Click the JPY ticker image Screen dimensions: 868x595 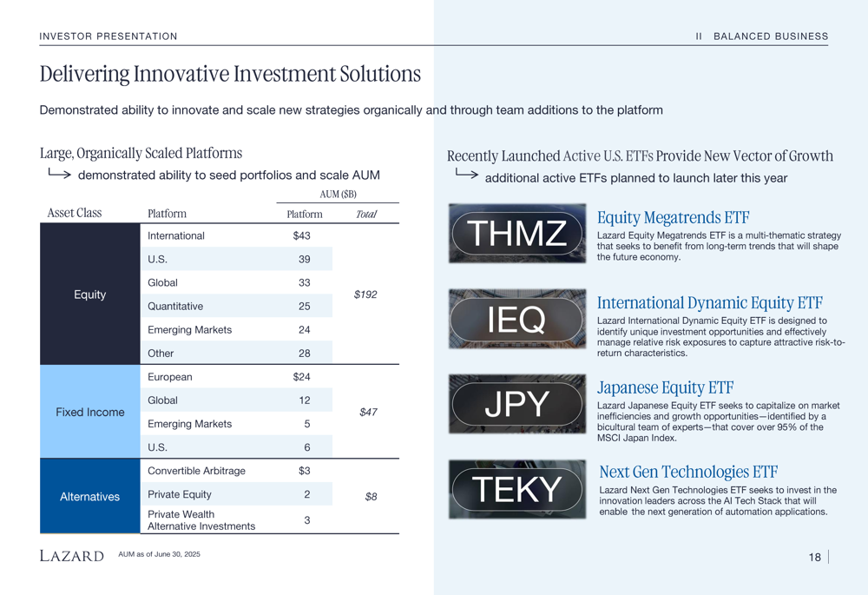[517, 404]
